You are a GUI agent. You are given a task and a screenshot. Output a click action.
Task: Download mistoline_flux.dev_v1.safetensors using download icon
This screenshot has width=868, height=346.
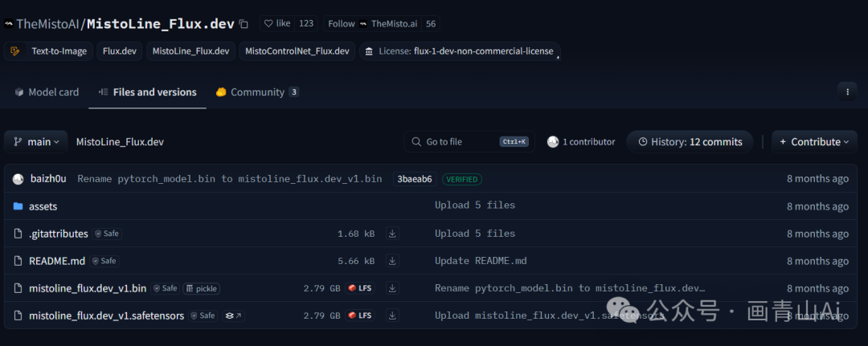pos(392,315)
